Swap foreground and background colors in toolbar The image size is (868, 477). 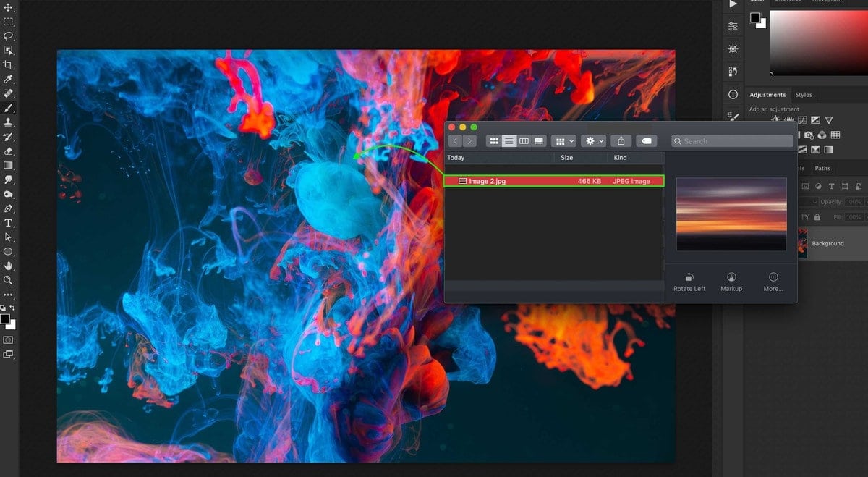(13, 308)
